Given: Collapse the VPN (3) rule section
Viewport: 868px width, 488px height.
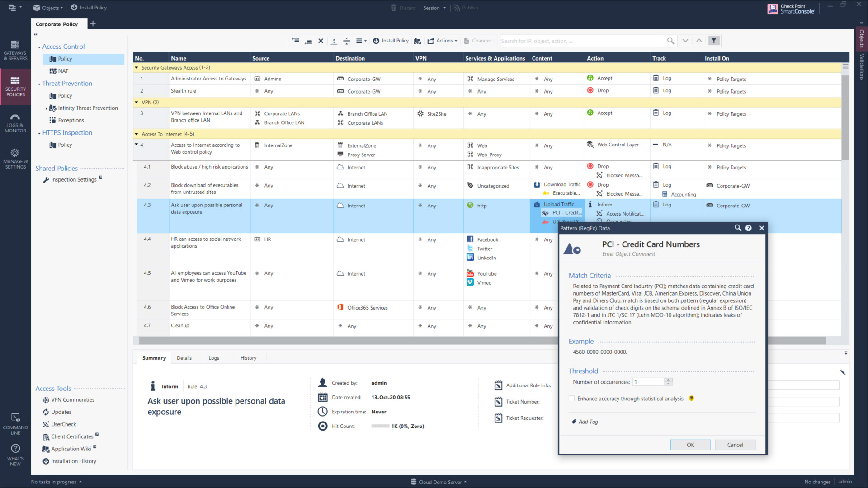Looking at the screenshot, I should tap(137, 102).
